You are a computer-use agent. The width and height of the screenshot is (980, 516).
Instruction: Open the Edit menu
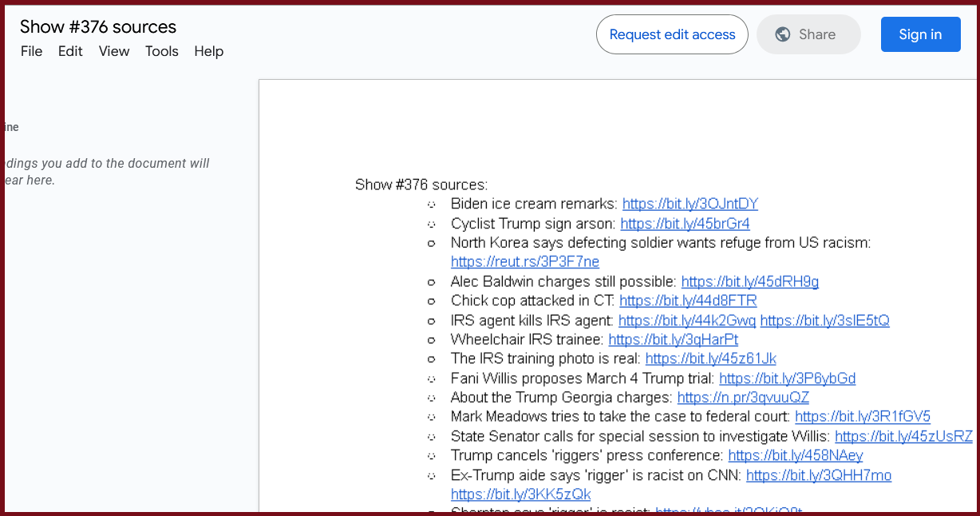[70, 51]
